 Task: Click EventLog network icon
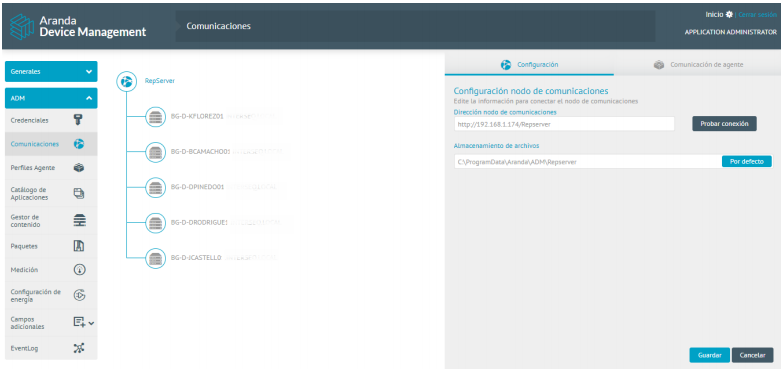tap(79, 349)
